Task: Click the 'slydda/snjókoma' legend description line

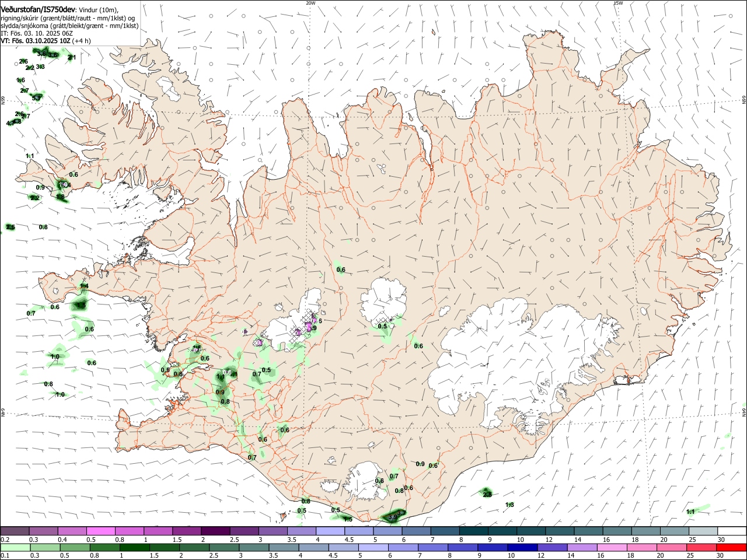Action: tap(69, 26)
